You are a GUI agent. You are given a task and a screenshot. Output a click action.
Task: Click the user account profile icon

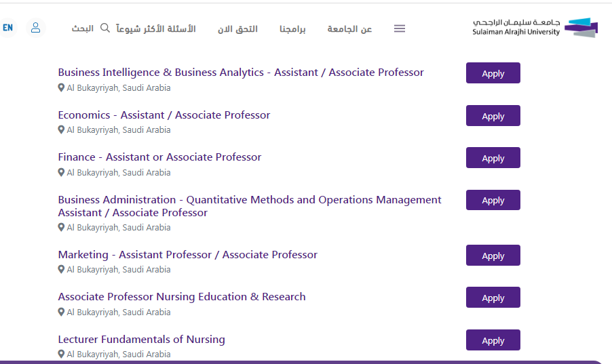tap(36, 28)
